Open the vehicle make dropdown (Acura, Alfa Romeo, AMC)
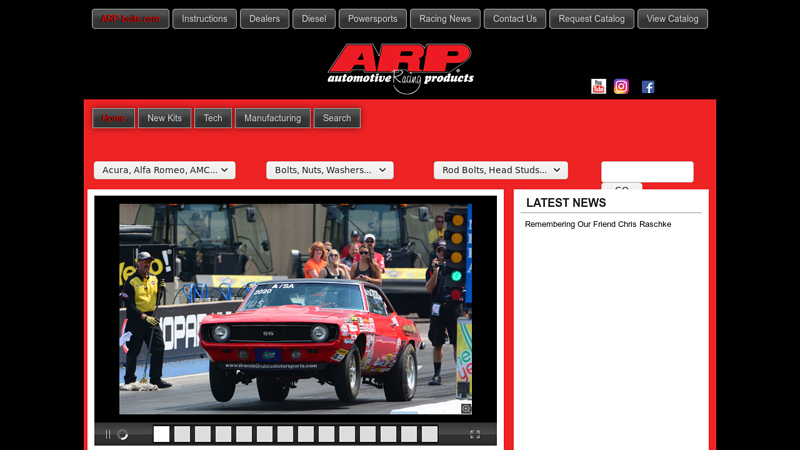This screenshot has height=450, width=800. [x=164, y=170]
